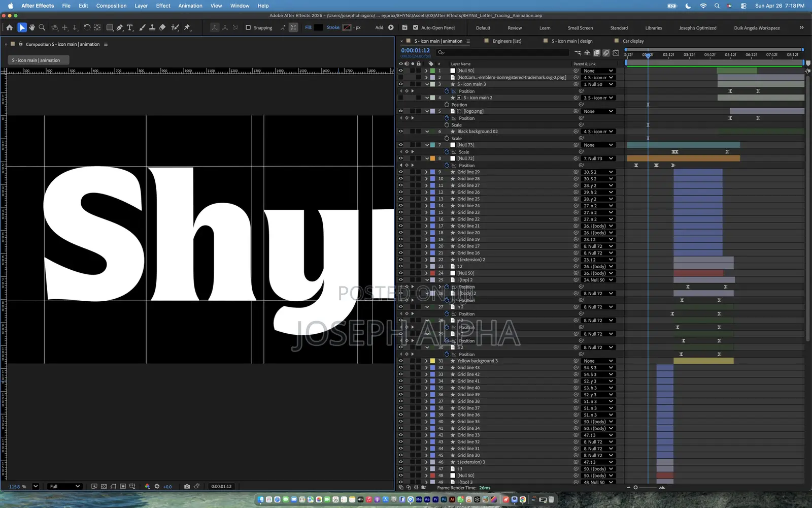Toggle Position stopwatch under S - icon main 3
The height and width of the screenshot is (508, 812).
coord(447,91)
